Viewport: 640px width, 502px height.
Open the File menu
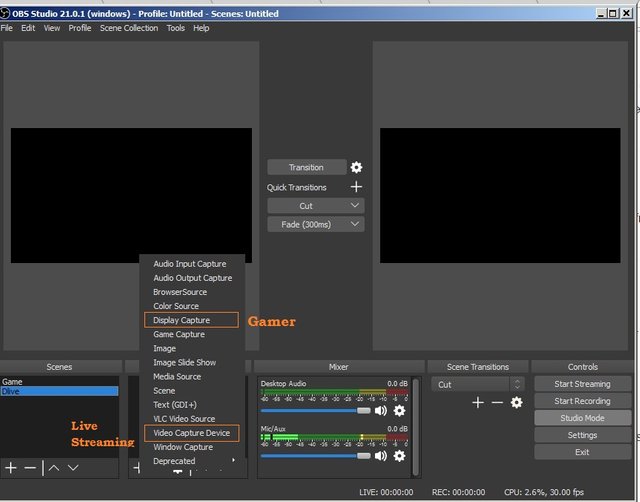[x=7, y=28]
